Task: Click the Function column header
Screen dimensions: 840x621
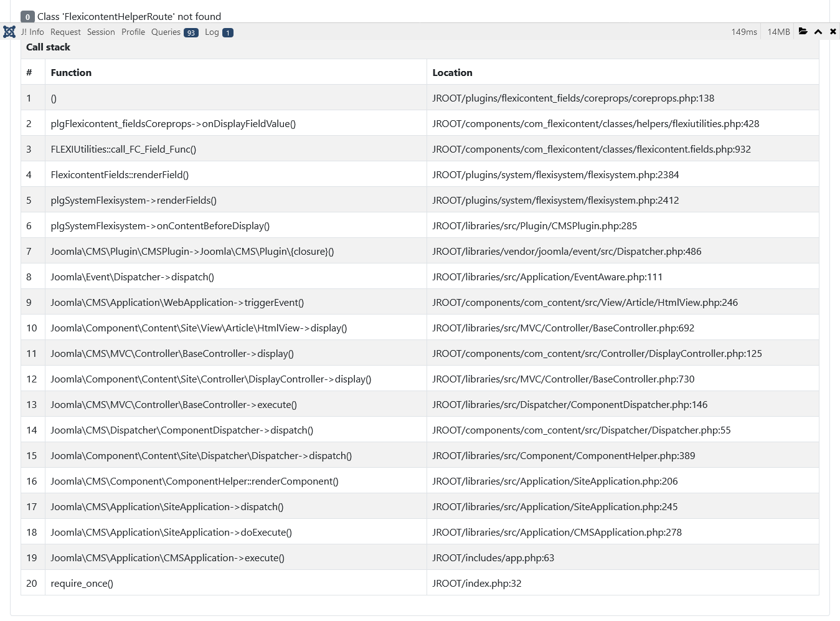Action: coord(71,72)
